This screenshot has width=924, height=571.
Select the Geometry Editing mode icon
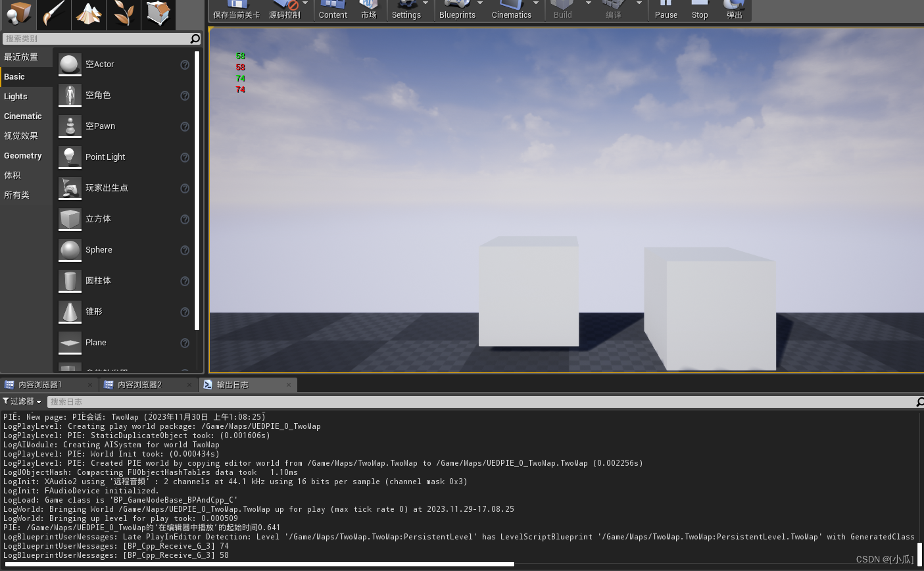coord(158,14)
